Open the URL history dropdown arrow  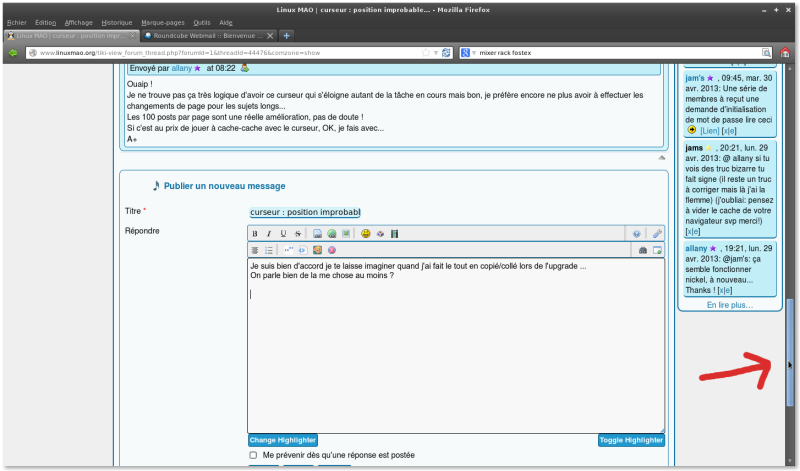click(x=436, y=53)
